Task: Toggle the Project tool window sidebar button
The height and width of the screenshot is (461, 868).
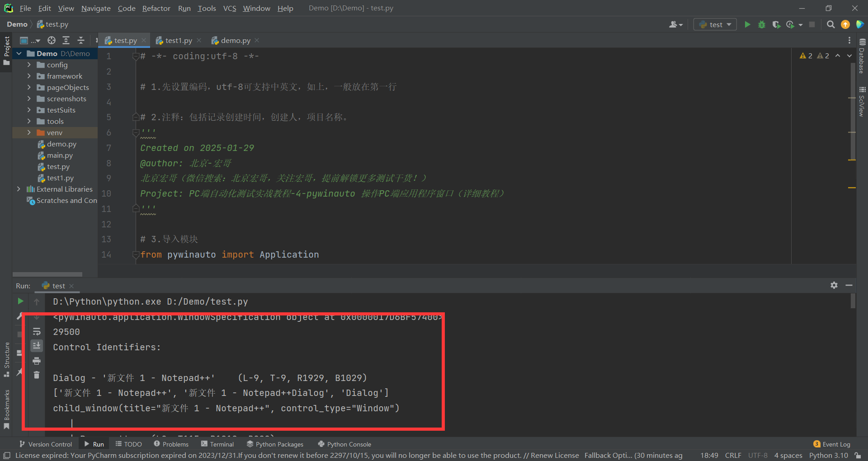Action: pyautogui.click(x=6, y=50)
